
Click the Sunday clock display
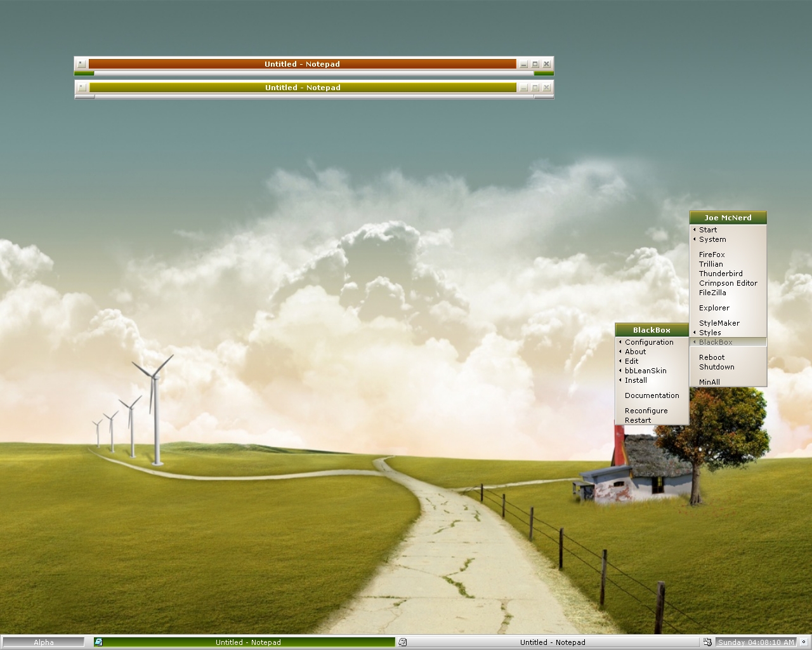tap(756, 642)
